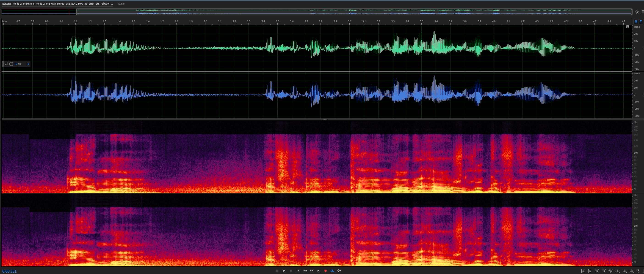The image size is (644, 274).
Task: Move playhead to previous marker
Action: pos(298,271)
